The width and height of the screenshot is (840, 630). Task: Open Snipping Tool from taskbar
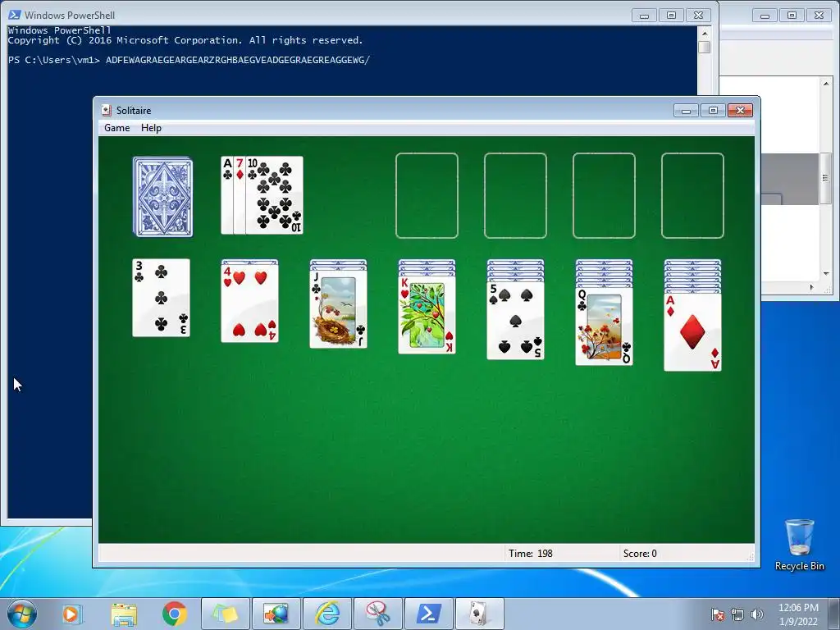pyautogui.click(x=378, y=614)
